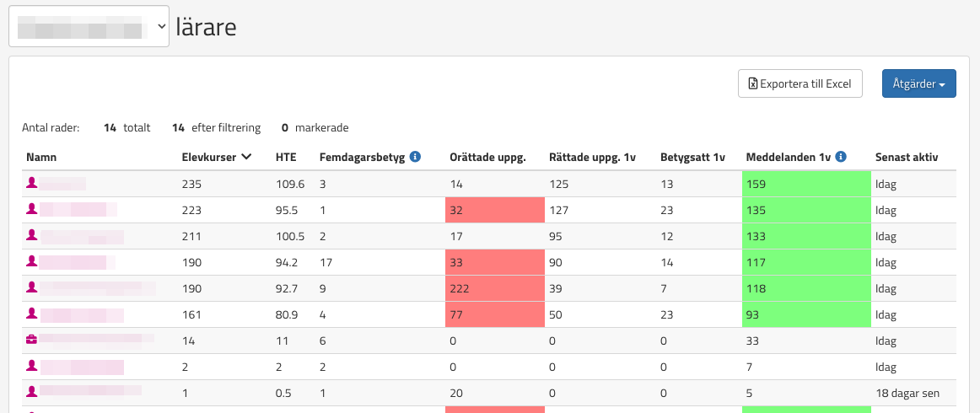Sort by the Senast aktiv column header
The image size is (980, 413).
(906, 158)
